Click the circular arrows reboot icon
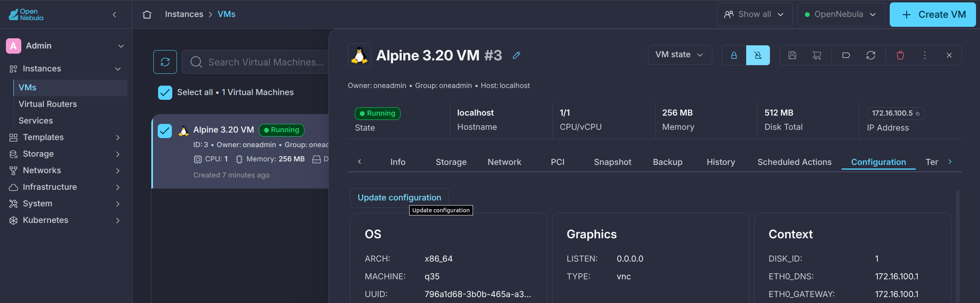This screenshot has width=980, height=303. pos(871,55)
